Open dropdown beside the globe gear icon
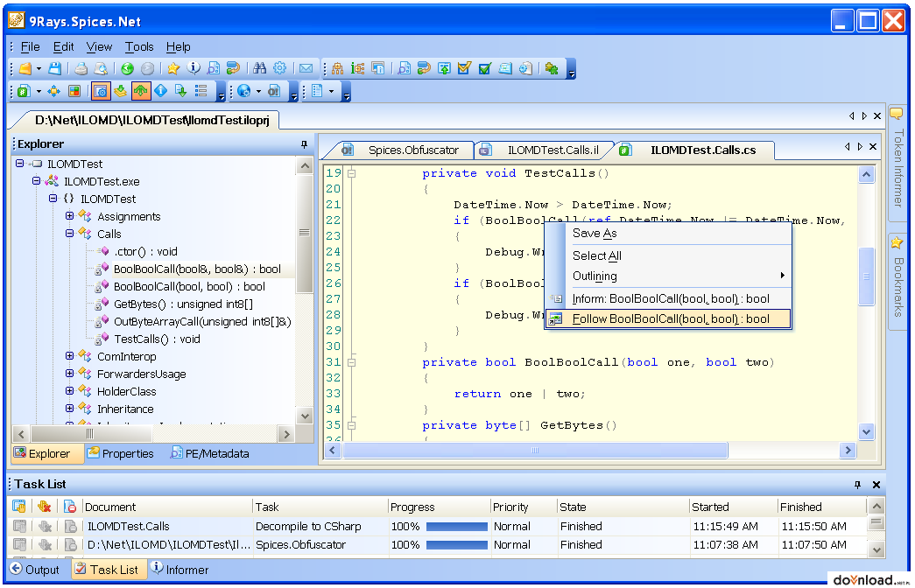Image resolution: width=915 pixels, height=588 pixels. (258, 91)
